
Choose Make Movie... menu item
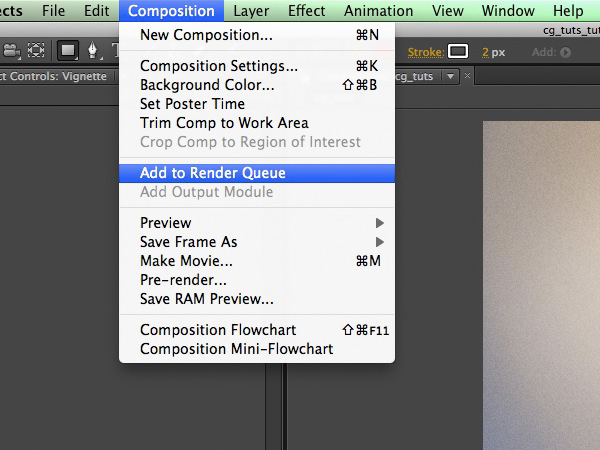click(x=257, y=261)
